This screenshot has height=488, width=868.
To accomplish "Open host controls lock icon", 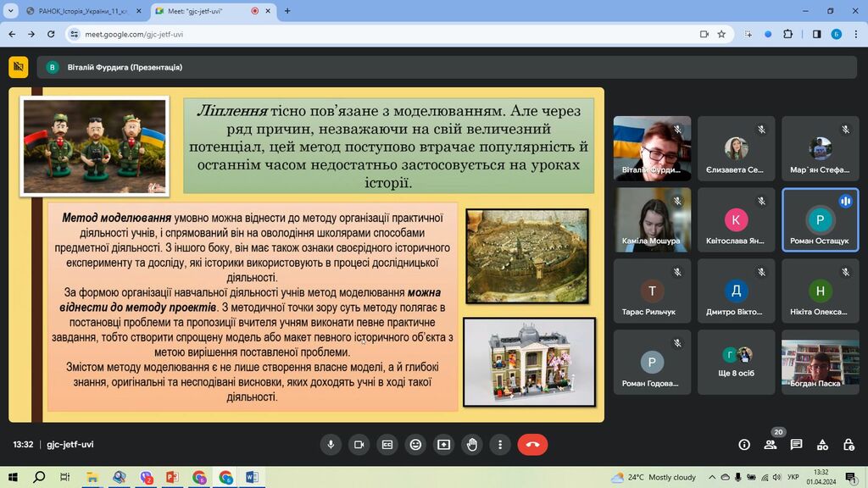I will (849, 444).
